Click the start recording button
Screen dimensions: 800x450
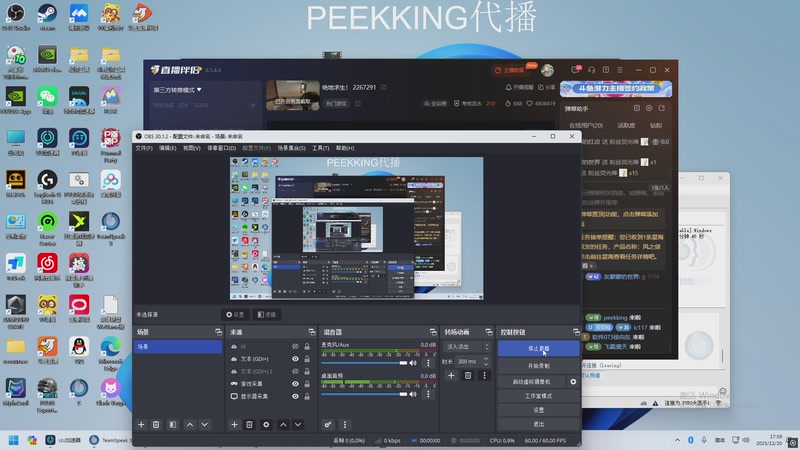538,366
